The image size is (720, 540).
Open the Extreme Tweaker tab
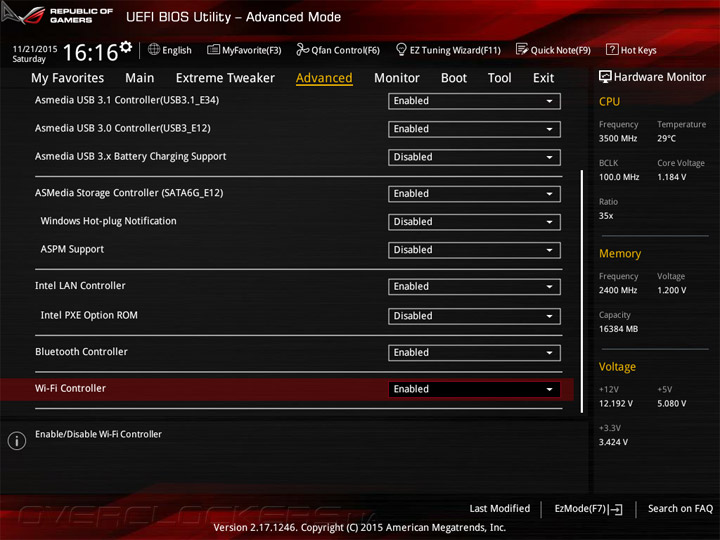point(225,78)
